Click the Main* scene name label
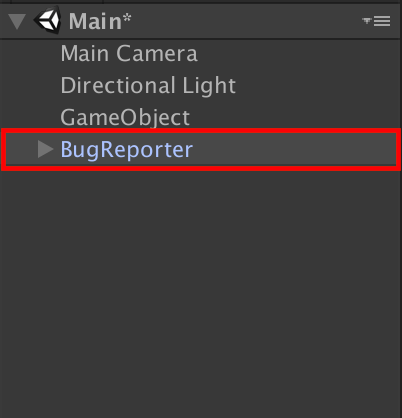402x418 pixels. 100,21
